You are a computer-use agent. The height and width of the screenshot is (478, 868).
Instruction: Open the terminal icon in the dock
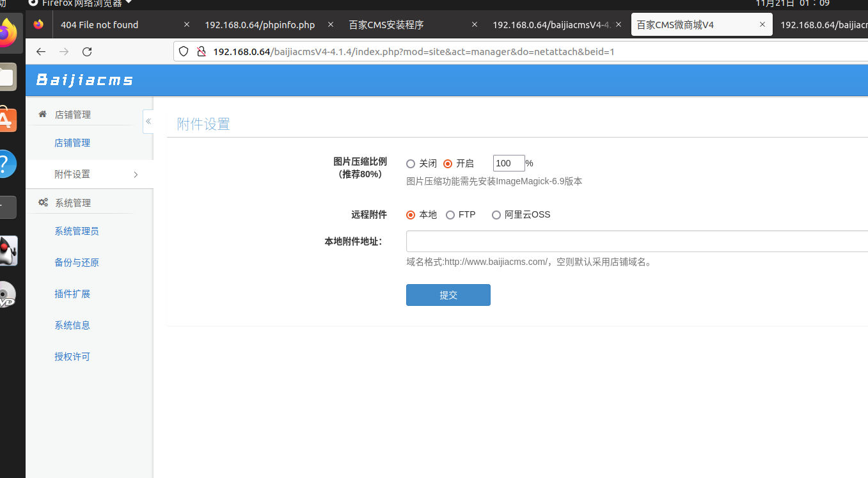(7, 207)
